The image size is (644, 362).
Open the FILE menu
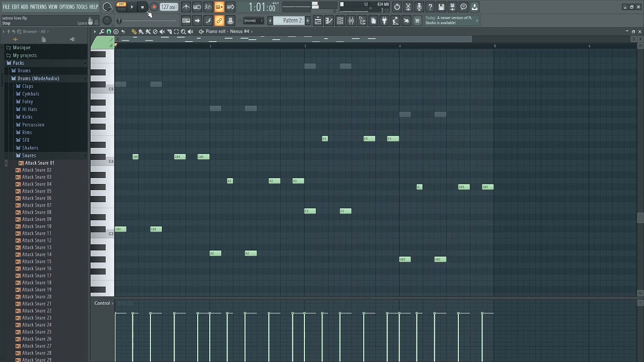click(6, 7)
